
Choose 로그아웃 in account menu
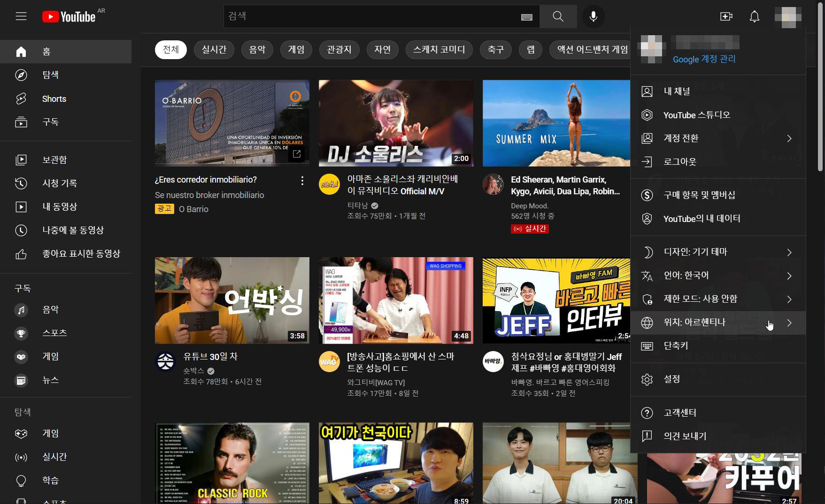tap(718, 162)
